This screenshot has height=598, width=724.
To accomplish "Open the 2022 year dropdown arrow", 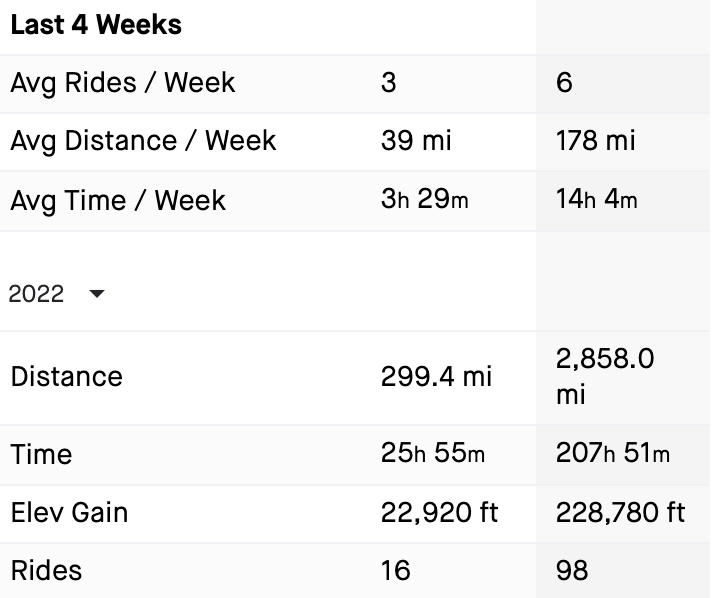I will pyautogui.click(x=97, y=294).
